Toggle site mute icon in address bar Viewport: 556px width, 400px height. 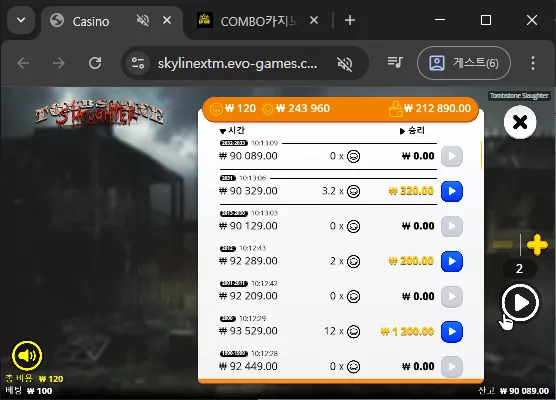345,63
